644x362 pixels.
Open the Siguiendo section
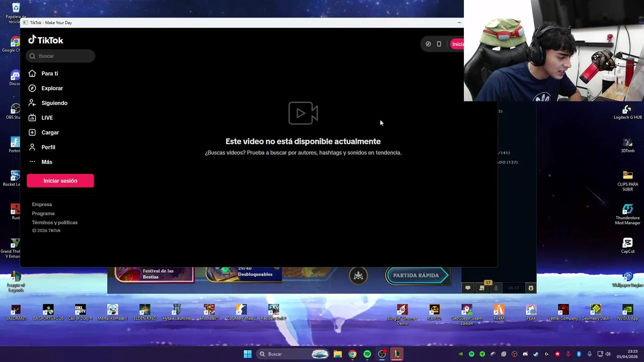tap(54, 103)
